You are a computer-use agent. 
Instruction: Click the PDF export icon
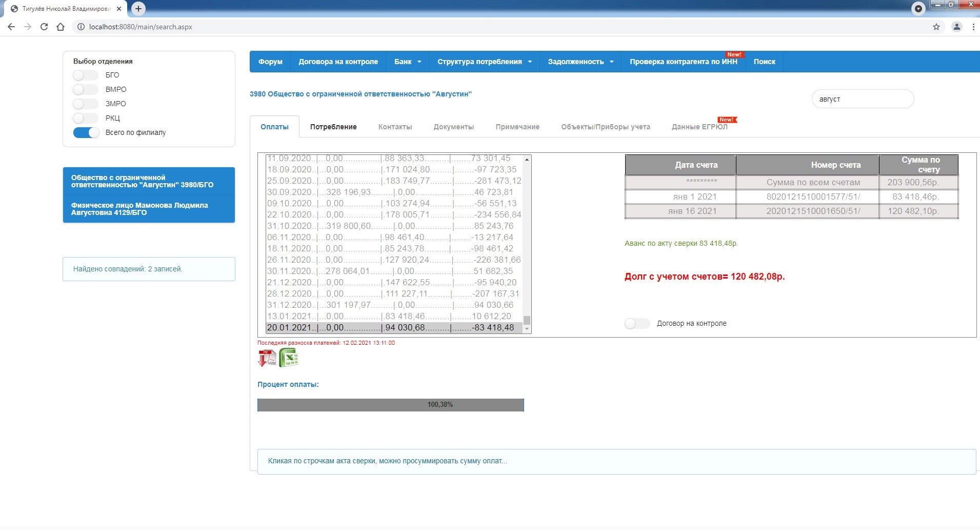point(267,358)
